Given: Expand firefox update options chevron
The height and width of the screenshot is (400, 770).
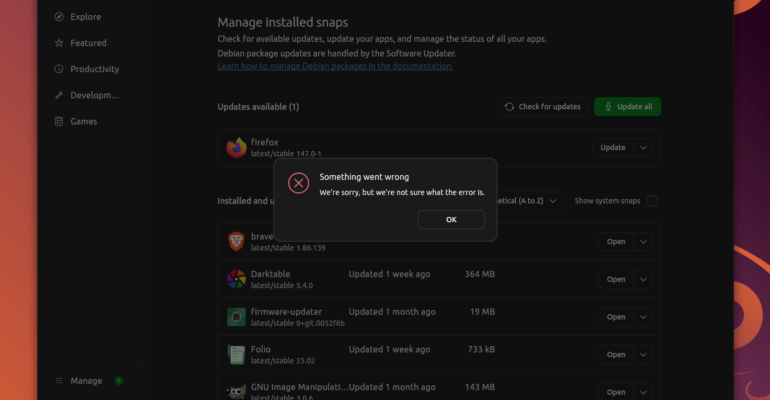Looking at the screenshot, I should tap(643, 148).
